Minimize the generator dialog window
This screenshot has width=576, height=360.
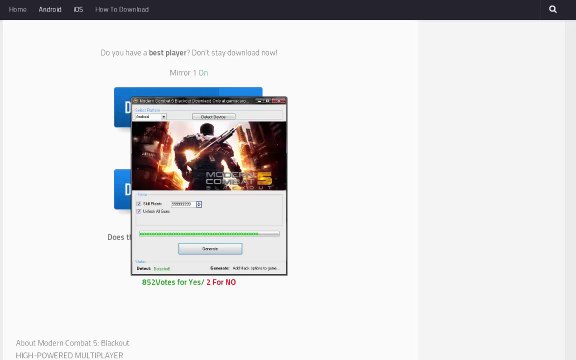point(260,101)
